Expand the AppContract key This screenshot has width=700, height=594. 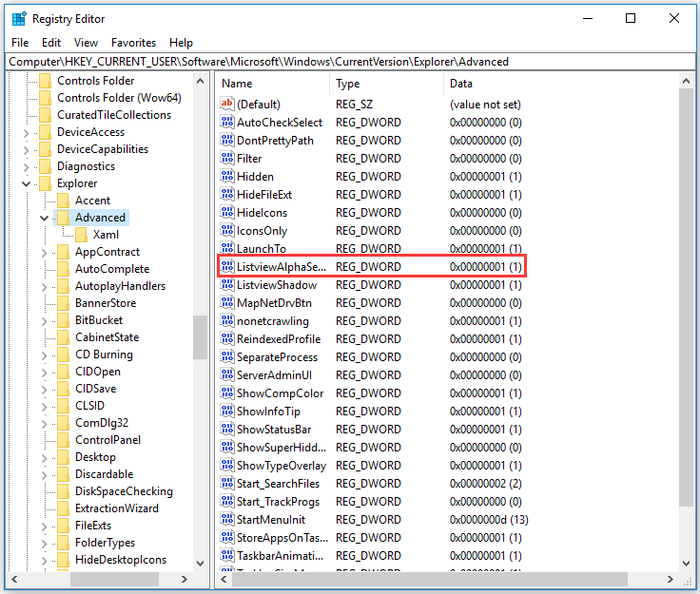click(x=44, y=253)
